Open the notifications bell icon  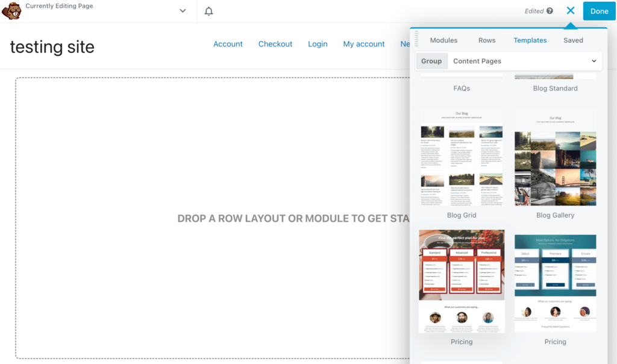tap(208, 11)
